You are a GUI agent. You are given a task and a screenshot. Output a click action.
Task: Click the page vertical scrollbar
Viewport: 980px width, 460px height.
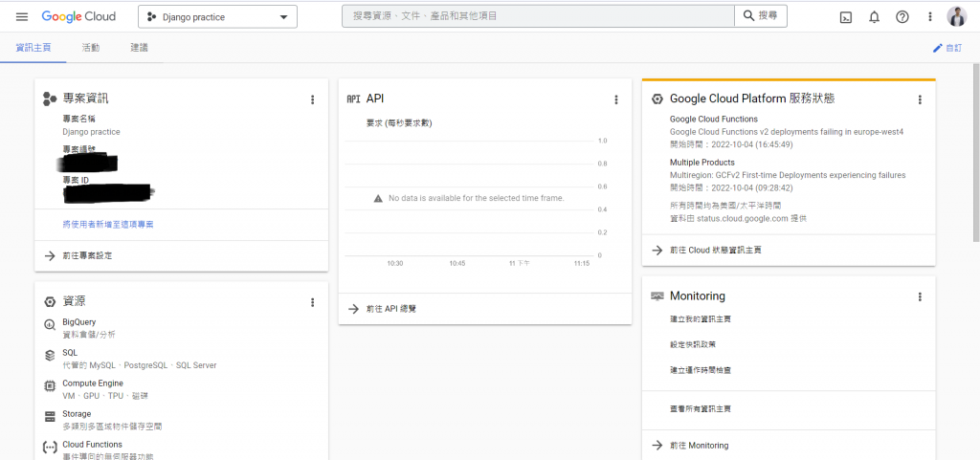976,152
